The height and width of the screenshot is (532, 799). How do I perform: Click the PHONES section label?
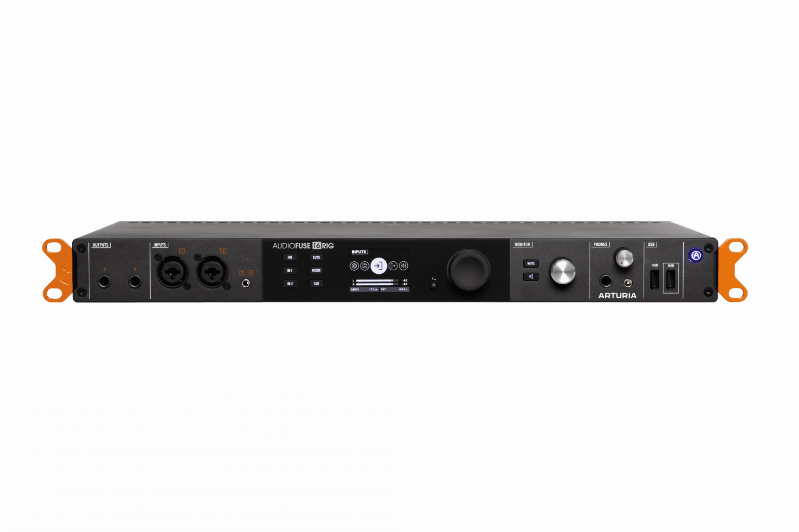[600, 245]
